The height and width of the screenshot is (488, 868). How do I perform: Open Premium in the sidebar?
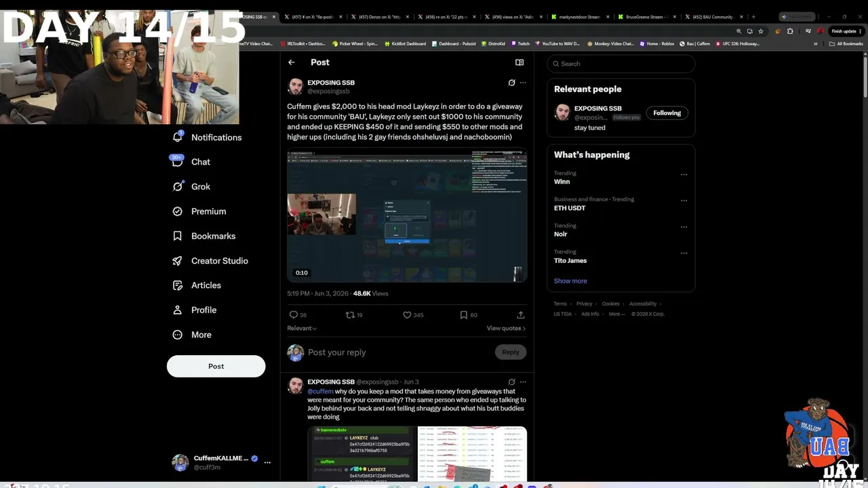[199, 211]
